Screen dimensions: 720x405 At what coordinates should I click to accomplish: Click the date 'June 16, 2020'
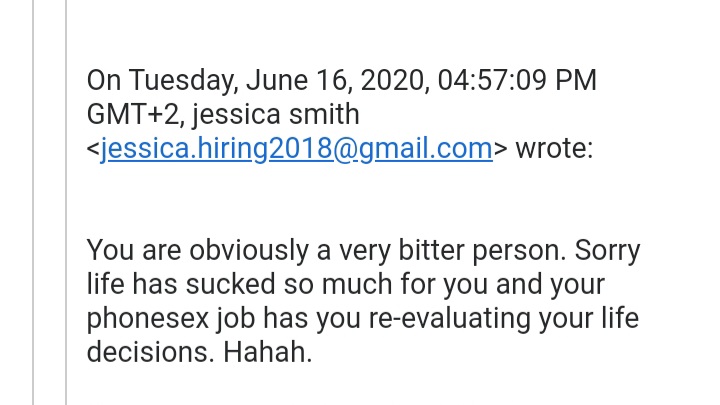click(x=338, y=80)
